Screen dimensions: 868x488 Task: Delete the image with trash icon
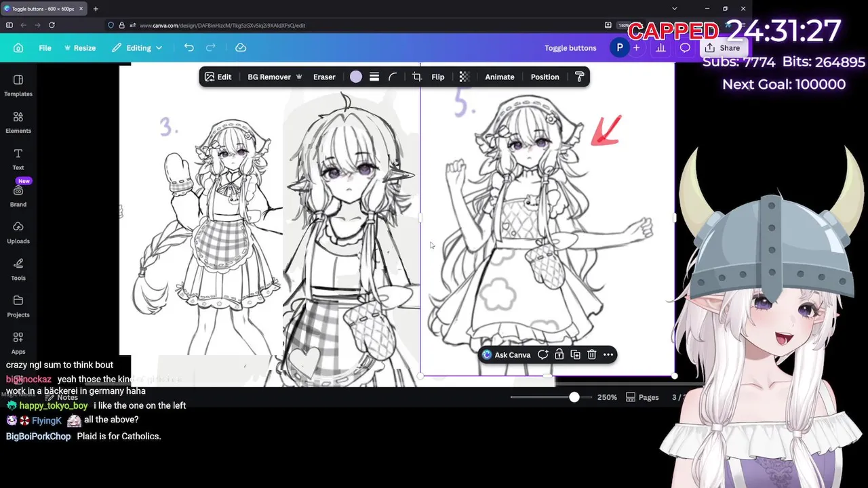592,354
